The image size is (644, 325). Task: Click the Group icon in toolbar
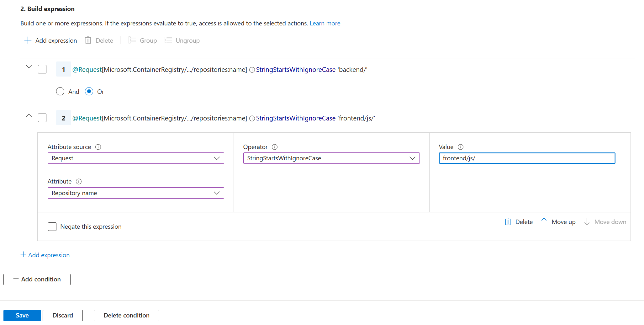click(132, 40)
